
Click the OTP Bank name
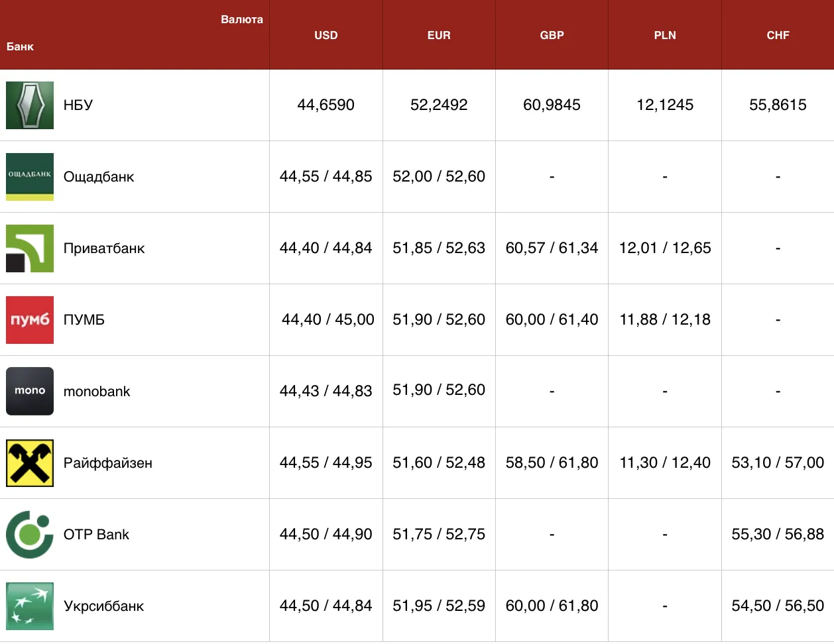click(x=96, y=535)
